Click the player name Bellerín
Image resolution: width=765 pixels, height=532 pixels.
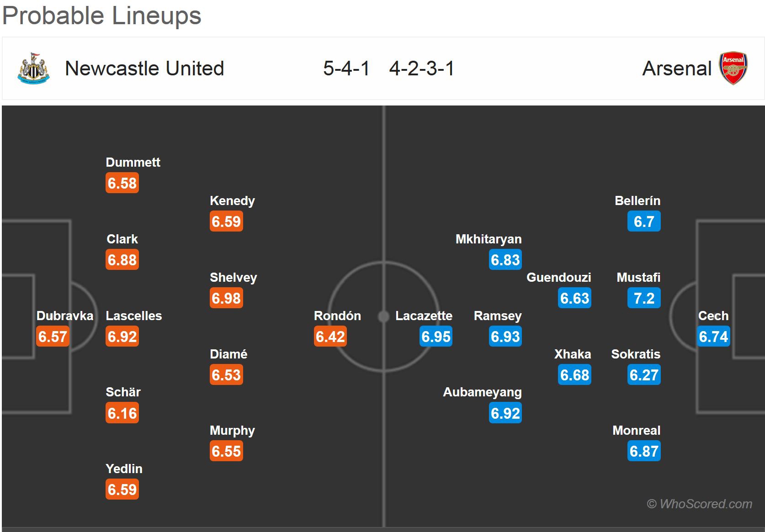pos(637,200)
